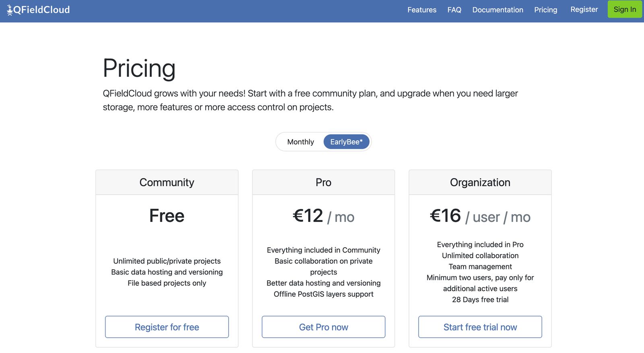Click "File based projects only" text
644x353 pixels.
(167, 283)
